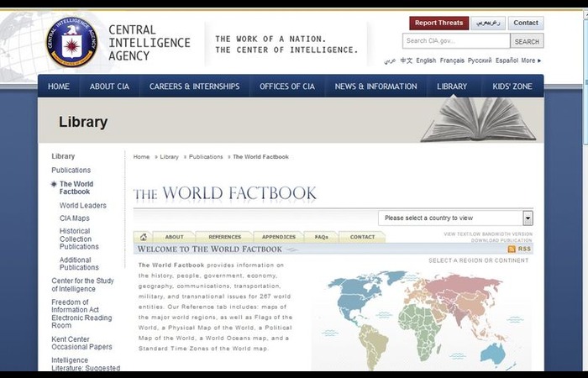Click the CIA seal logo
Viewport: 588px width, 378px height.
tap(71, 42)
